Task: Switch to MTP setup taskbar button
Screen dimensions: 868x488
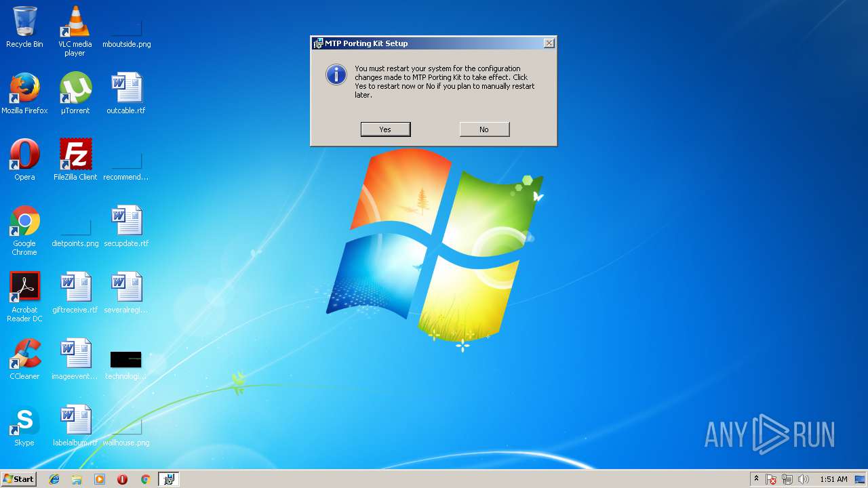Action: click(168, 479)
